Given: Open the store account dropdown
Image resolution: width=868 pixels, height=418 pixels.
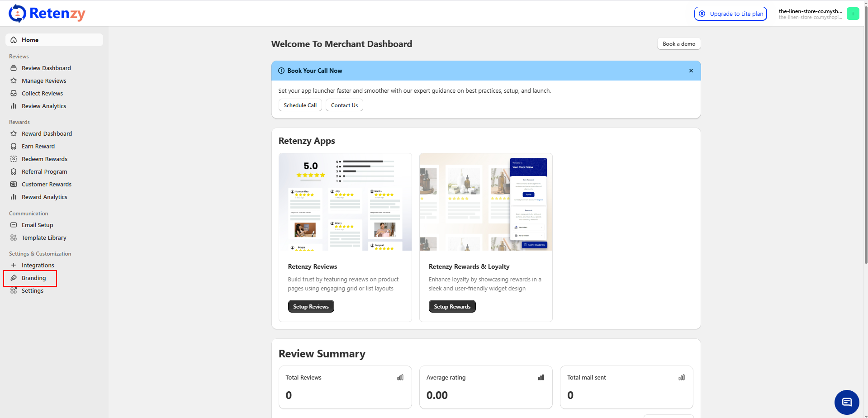Looking at the screenshot, I should (810, 14).
